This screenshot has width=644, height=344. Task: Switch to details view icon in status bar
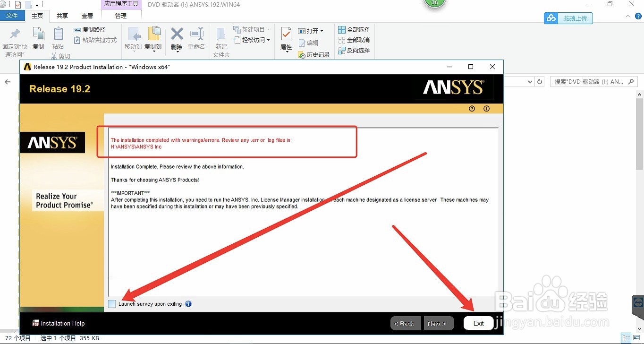pyautogui.click(x=626, y=338)
